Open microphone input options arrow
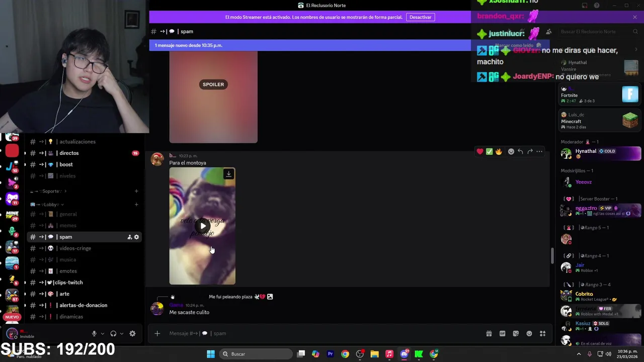Image resolution: width=644 pixels, height=362 pixels. point(103,333)
